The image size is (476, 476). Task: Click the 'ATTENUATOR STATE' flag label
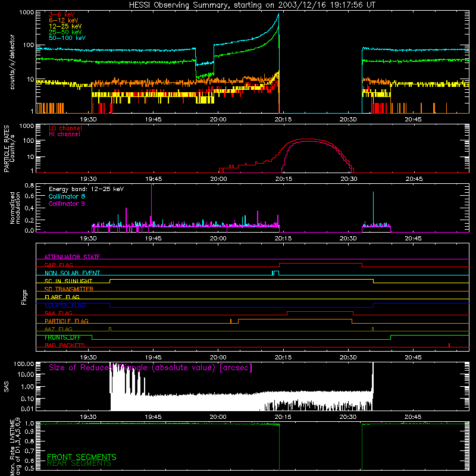[x=72, y=257]
